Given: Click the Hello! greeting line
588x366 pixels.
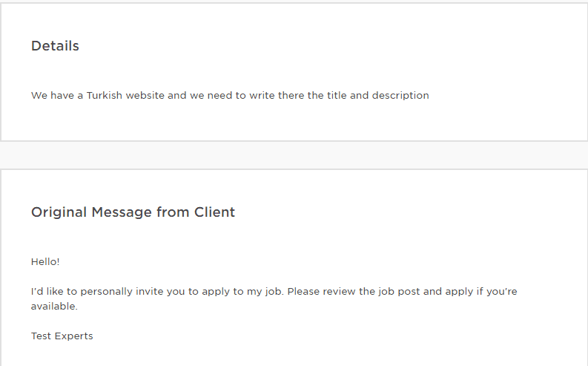Looking at the screenshot, I should [45, 262].
